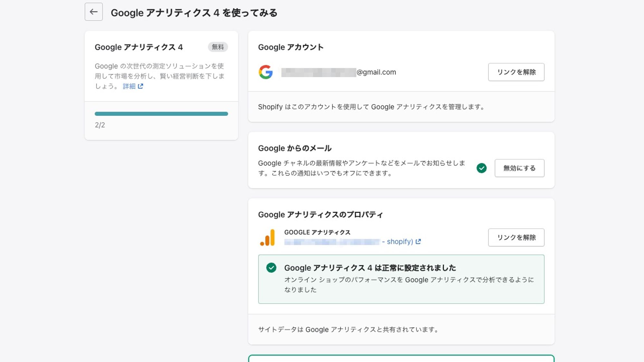Click the GOOGLE アナリティクス property label
This screenshot has width=644, height=362.
click(x=317, y=232)
